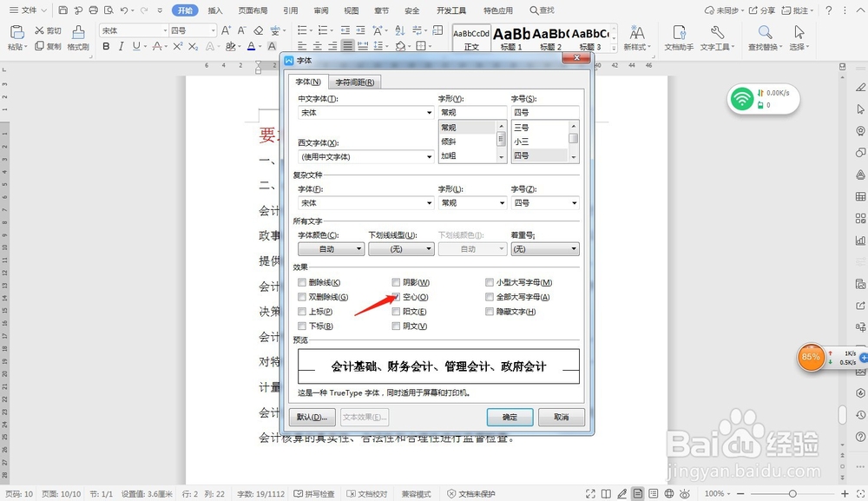Image resolution: width=868 pixels, height=501 pixels.
Task: Select the Format Painter (格式刷) tool
Action: tap(78, 39)
